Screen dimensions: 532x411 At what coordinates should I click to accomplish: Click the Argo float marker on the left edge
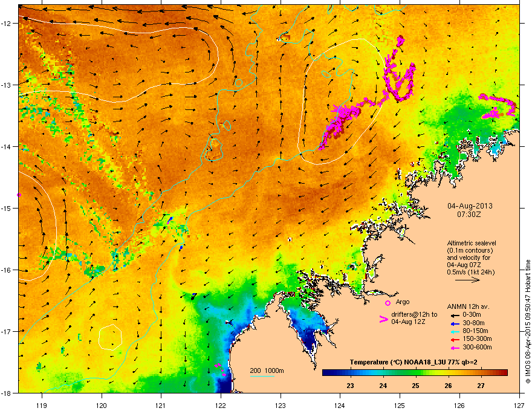click(19, 195)
